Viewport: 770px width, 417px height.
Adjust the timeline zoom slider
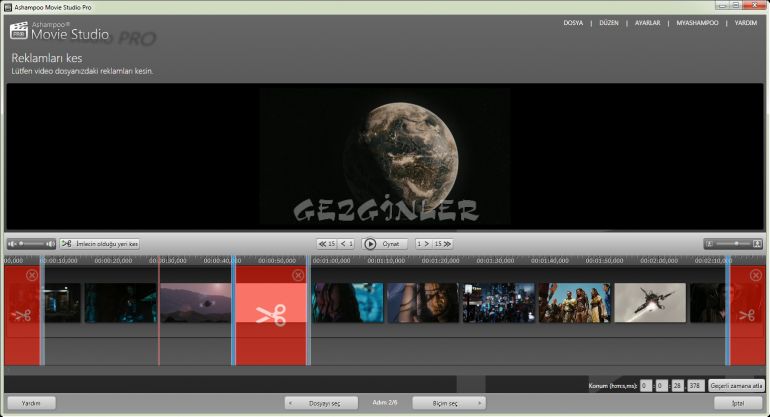tap(733, 244)
